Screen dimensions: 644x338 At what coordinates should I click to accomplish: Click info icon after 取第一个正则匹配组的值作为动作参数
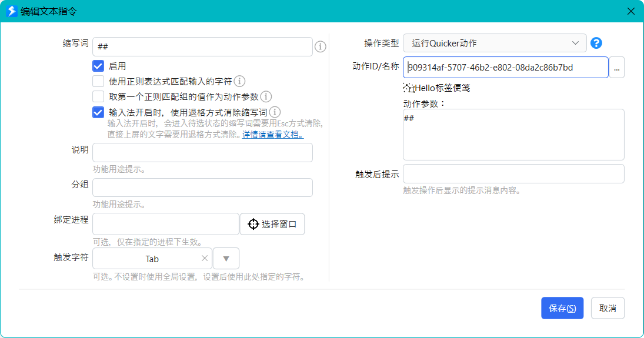tap(266, 96)
